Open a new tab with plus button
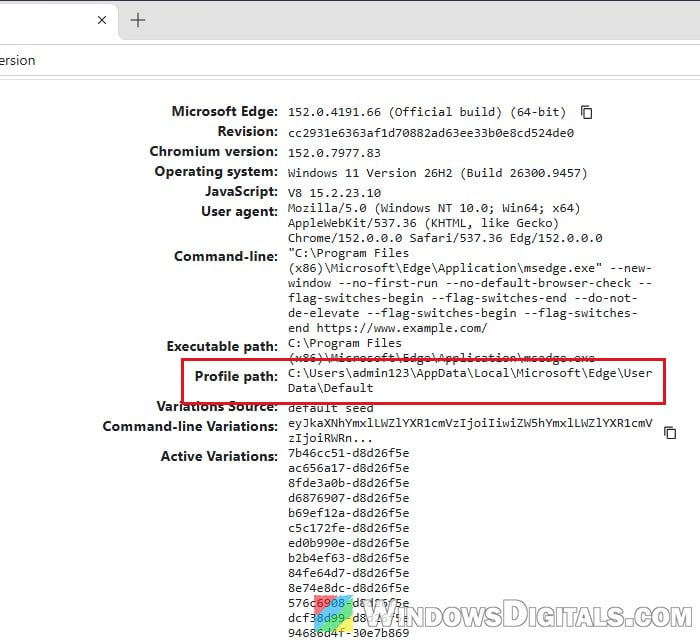This screenshot has width=700, height=640. pyautogui.click(x=138, y=20)
